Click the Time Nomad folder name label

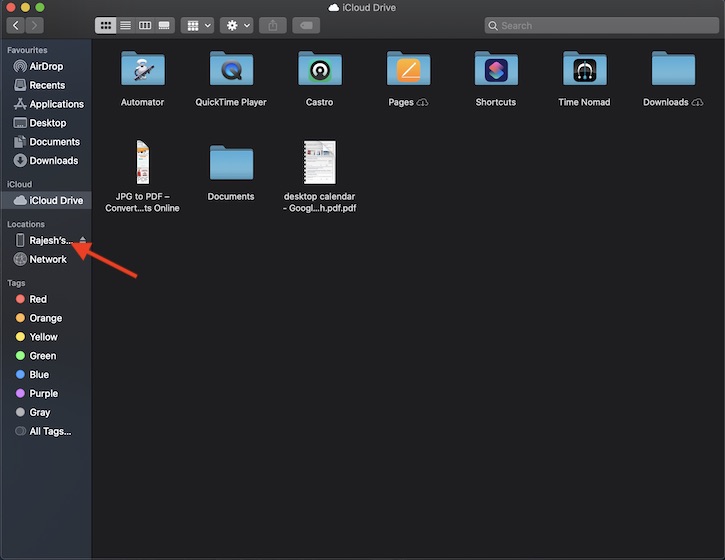pos(584,102)
